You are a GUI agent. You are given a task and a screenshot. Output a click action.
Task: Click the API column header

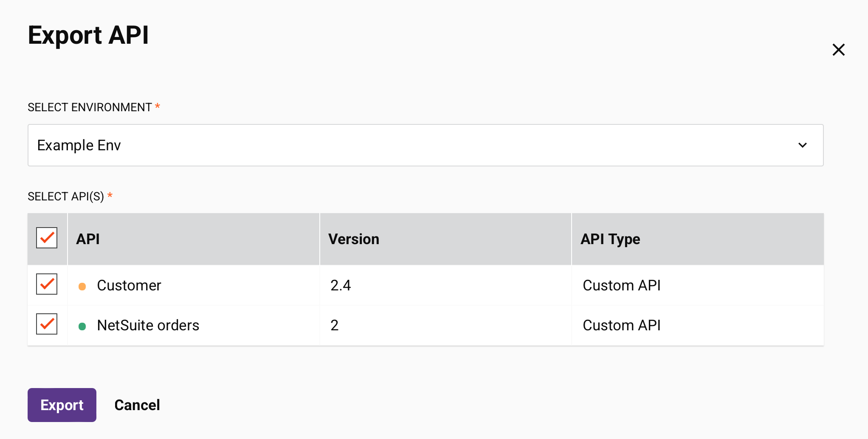(88, 239)
